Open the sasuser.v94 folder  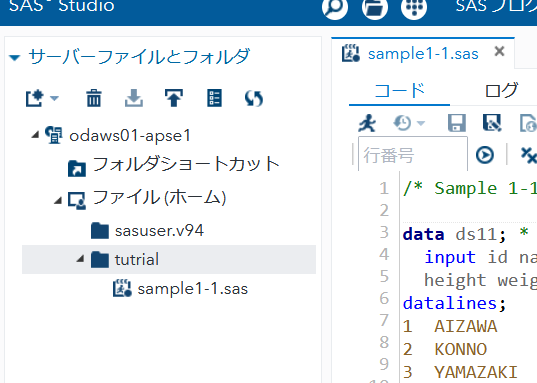[159, 231]
